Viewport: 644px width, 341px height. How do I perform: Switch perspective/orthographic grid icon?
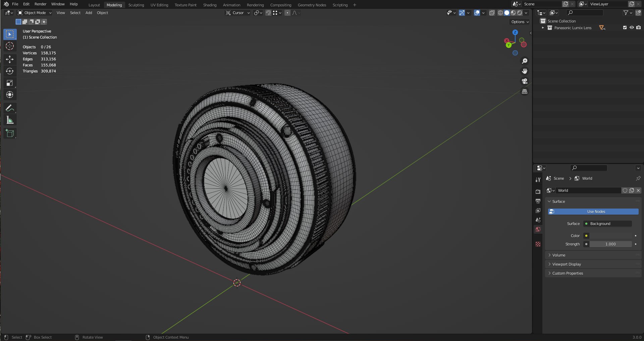(x=525, y=91)
